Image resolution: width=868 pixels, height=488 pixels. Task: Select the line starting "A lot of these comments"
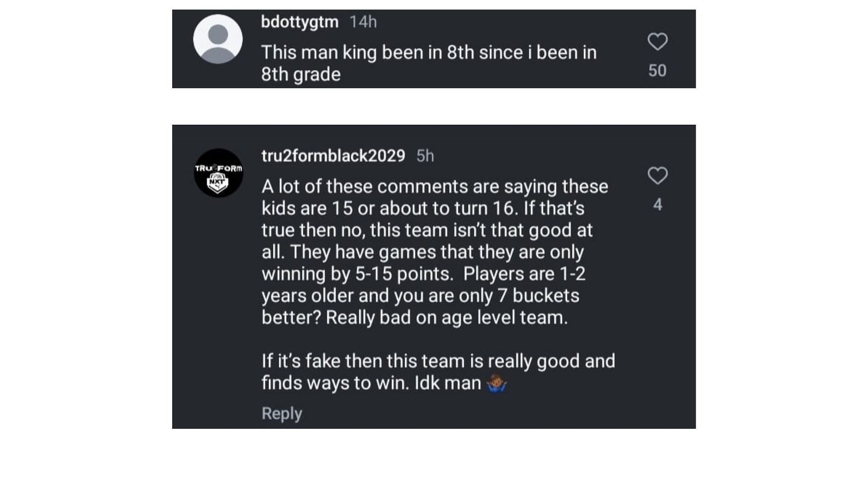click(x=435, y=187)
